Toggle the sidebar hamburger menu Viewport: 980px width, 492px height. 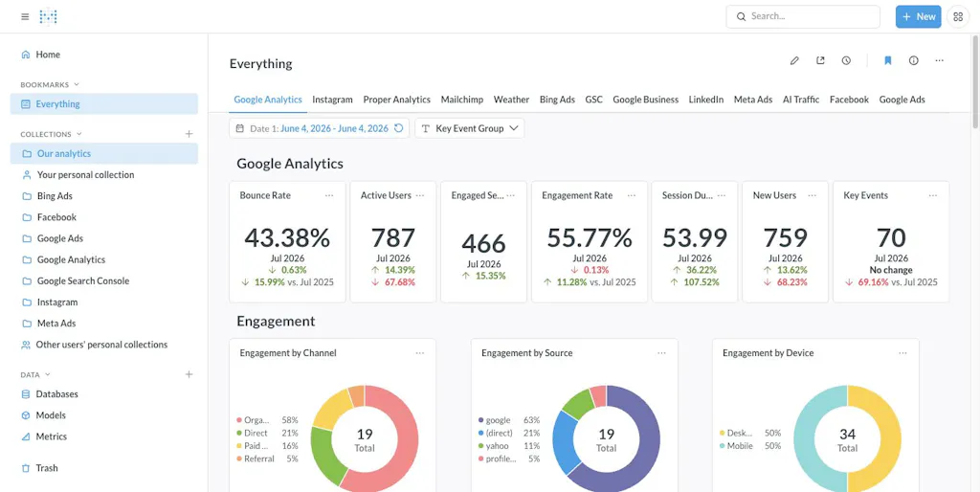tap(25, 17)
